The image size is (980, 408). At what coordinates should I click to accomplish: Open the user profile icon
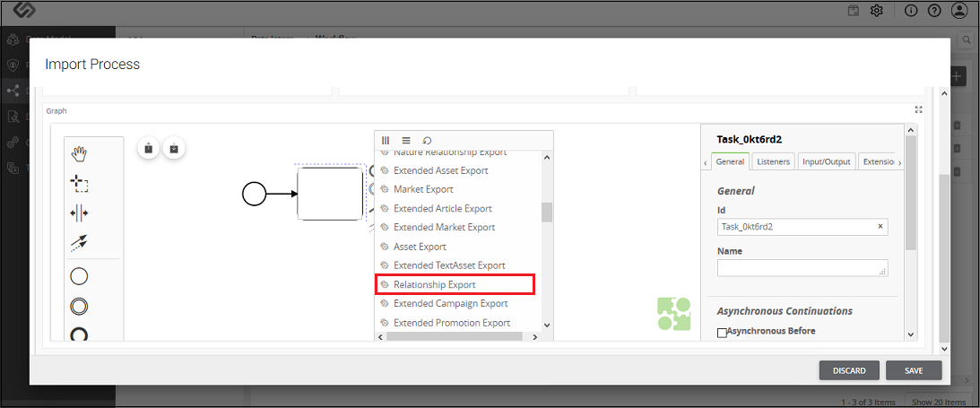(x=958, y=11)
